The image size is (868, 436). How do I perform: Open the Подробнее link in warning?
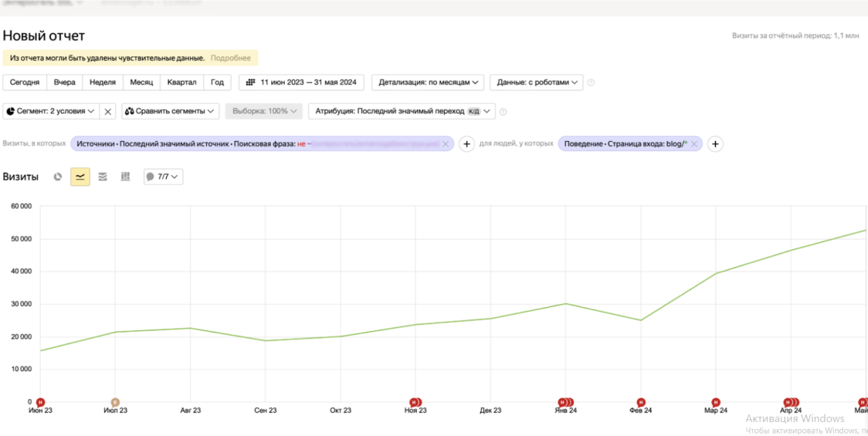[x=230, y=58]
